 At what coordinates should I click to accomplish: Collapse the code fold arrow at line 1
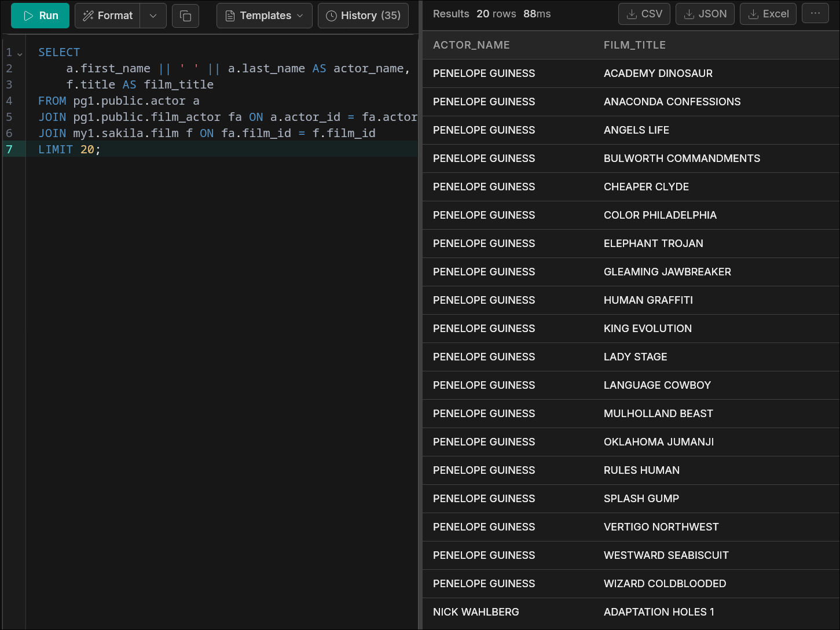pos(20,53)
